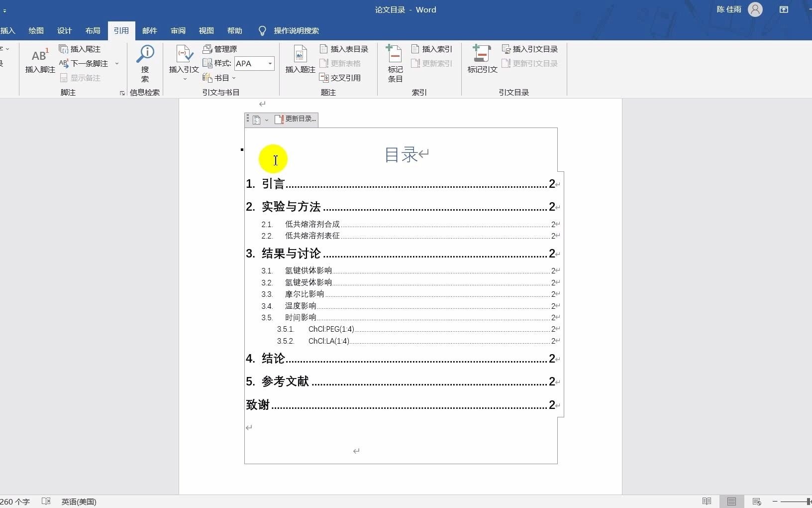812x508 pixels.
Task: Click the proofing check icon in status bar
Action: pos(46,501)
